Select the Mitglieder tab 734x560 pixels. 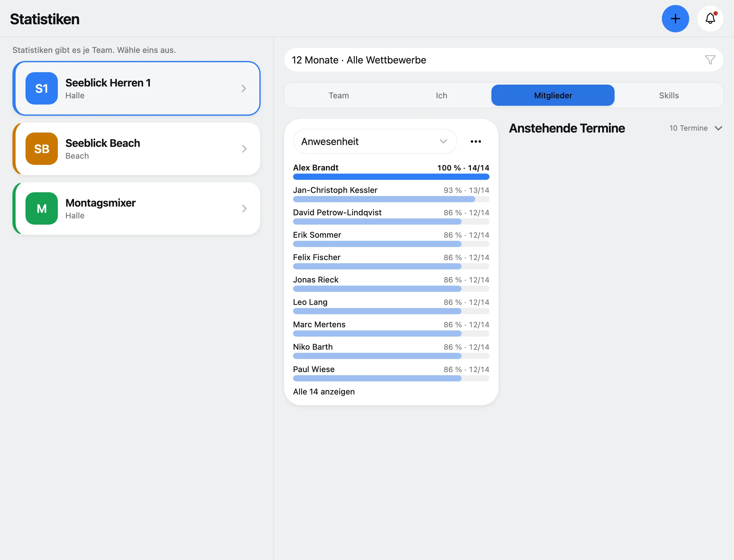pyautogui.click(x=553, y=95)
